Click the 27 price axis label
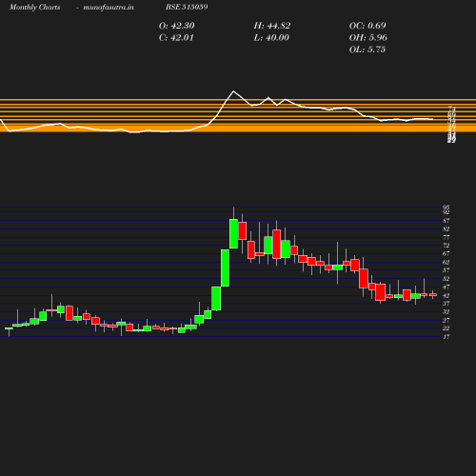Screen dimensions: 476x476 446,320
